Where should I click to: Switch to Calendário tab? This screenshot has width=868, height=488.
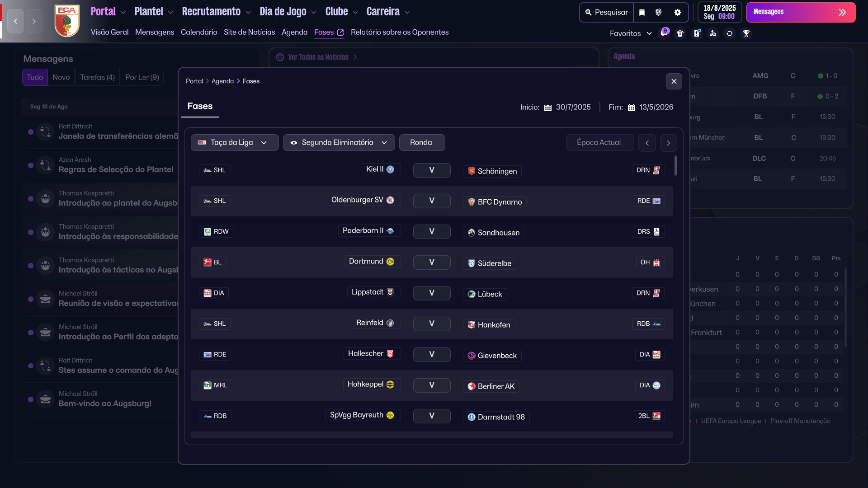click(x=199, y=32)
